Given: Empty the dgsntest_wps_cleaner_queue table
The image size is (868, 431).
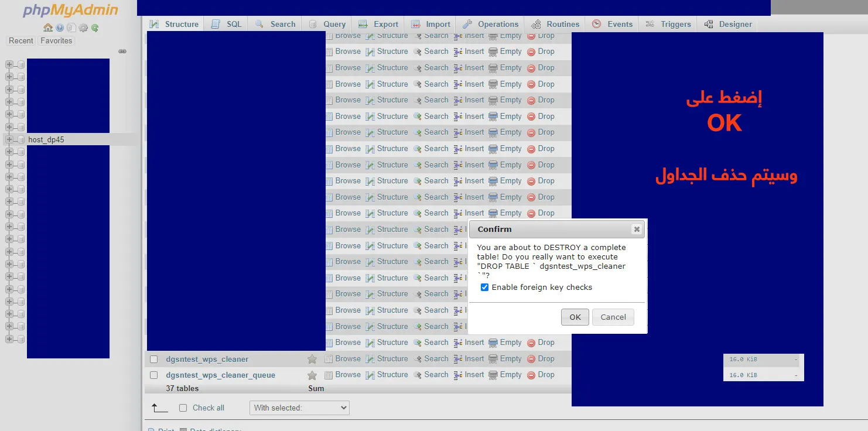Looking at the screenshot, I should pos(505,375).
